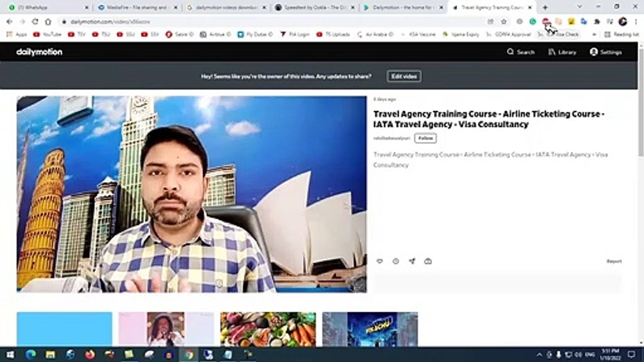Open the Iqama Expiry bookmark
The image size is (644, 362).
click(461, 35)
